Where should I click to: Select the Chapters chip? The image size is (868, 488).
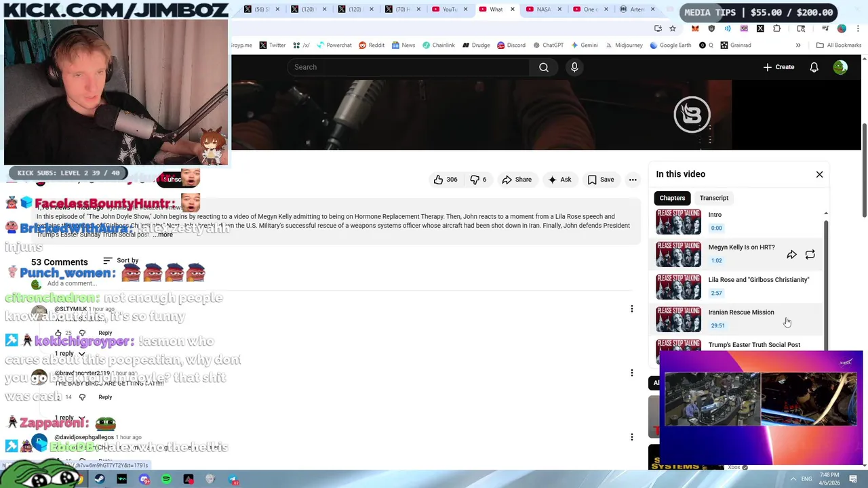click(672, 198)
